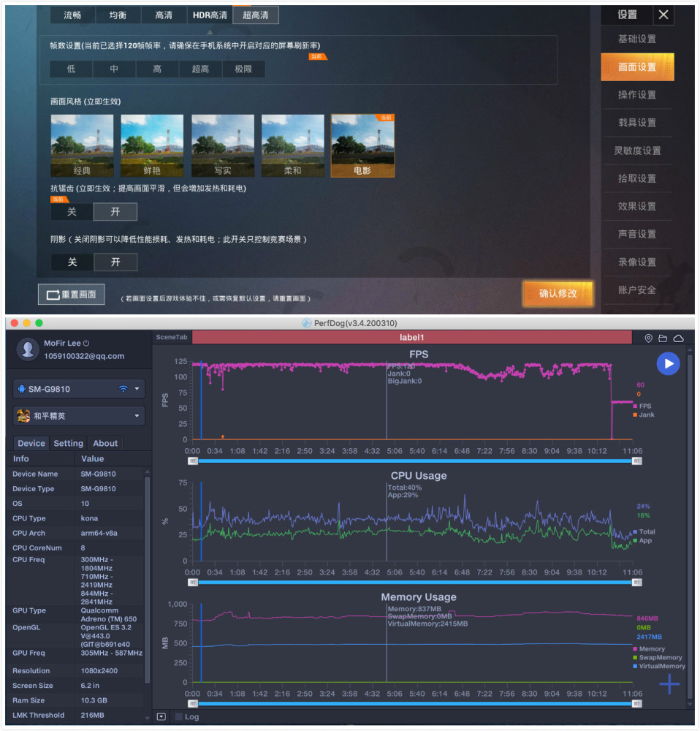This screenshot has width=700, height=731.
Task: Open the SM-G9810 device dropdown
Action: (79, 389)
